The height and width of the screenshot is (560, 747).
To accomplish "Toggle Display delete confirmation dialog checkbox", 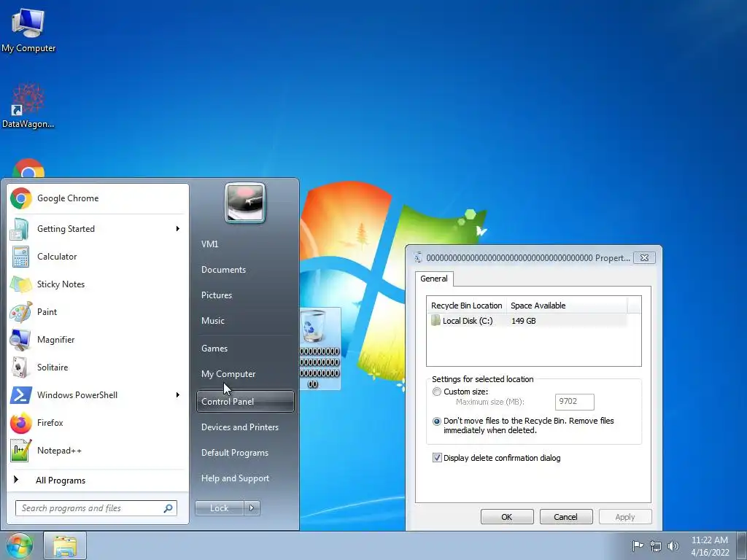I will click(x=437, y=458).
